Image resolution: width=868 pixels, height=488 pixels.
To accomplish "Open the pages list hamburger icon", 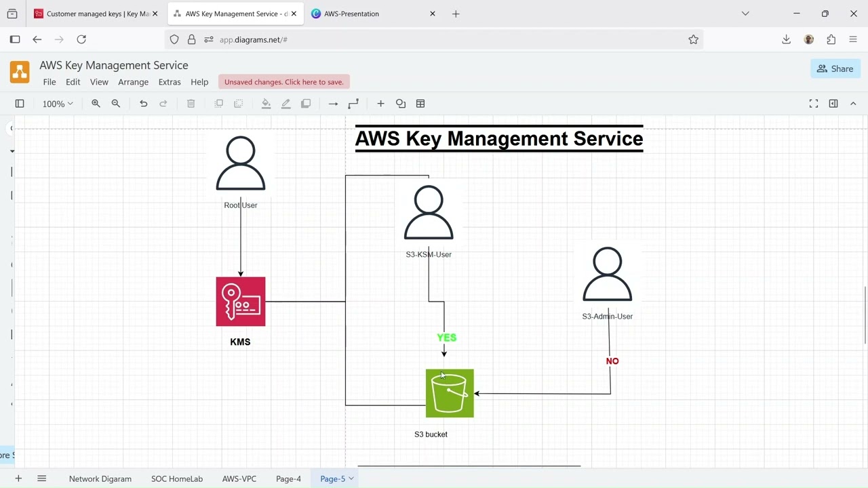I will click(x=41, y=479).
